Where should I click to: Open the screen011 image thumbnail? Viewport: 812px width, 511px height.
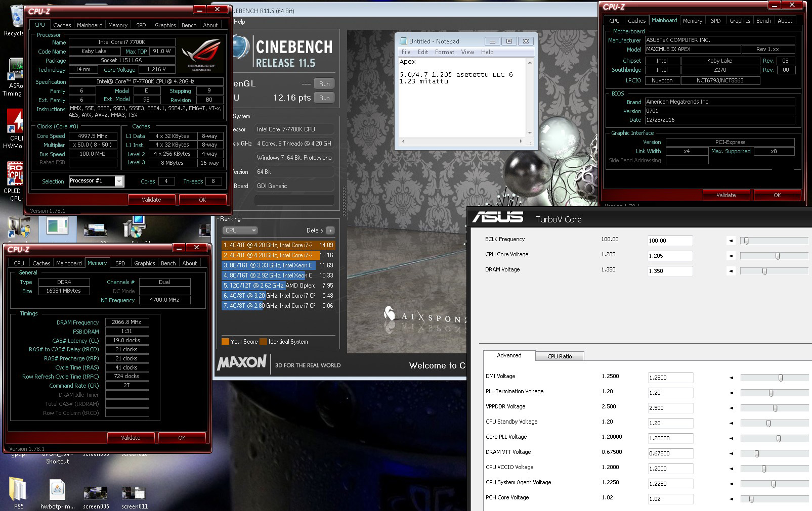tap(135, 497)
